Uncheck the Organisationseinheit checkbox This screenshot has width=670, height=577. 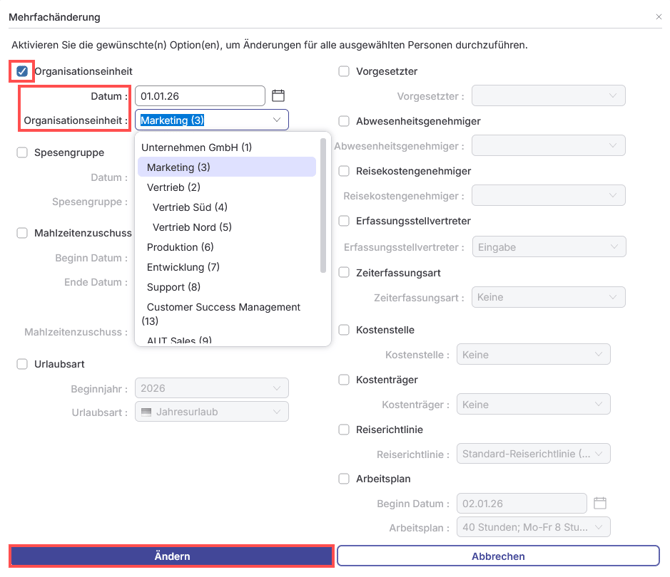coord(22,72)
